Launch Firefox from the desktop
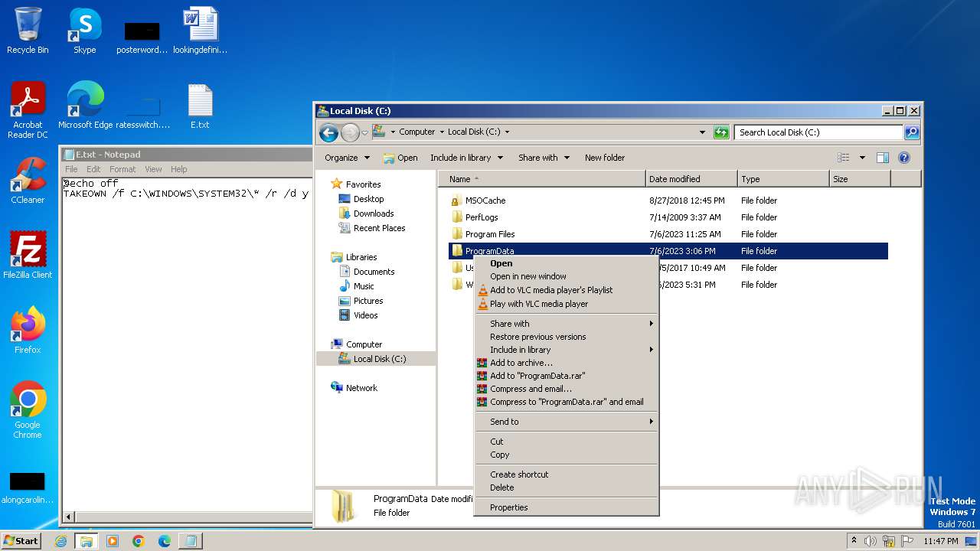The height and width of the screenshot is (551, 980). click(x=28, y=330)
